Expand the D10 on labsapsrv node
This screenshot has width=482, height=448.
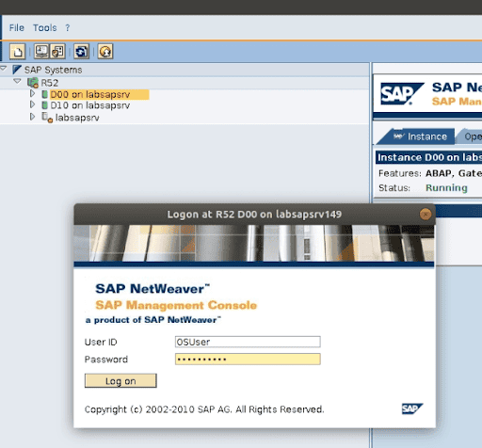pyautogui.click(x=32, y=104)
